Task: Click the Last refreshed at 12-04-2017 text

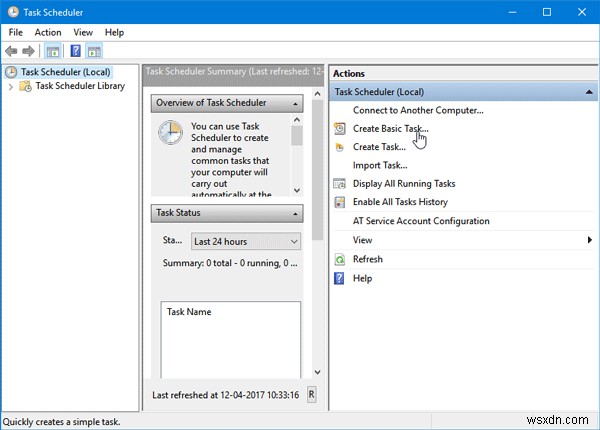Action: [x=225, y=395]
